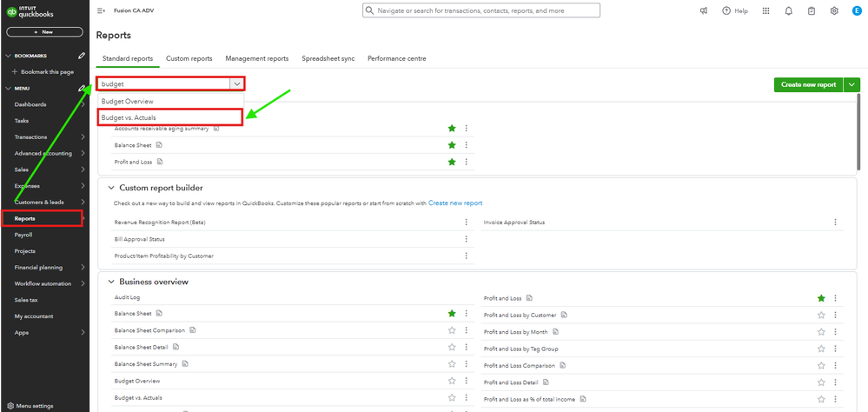868x412 pixels.
Task: Expand Dashboards submenu in sidebar
Action: coord(83,104)
